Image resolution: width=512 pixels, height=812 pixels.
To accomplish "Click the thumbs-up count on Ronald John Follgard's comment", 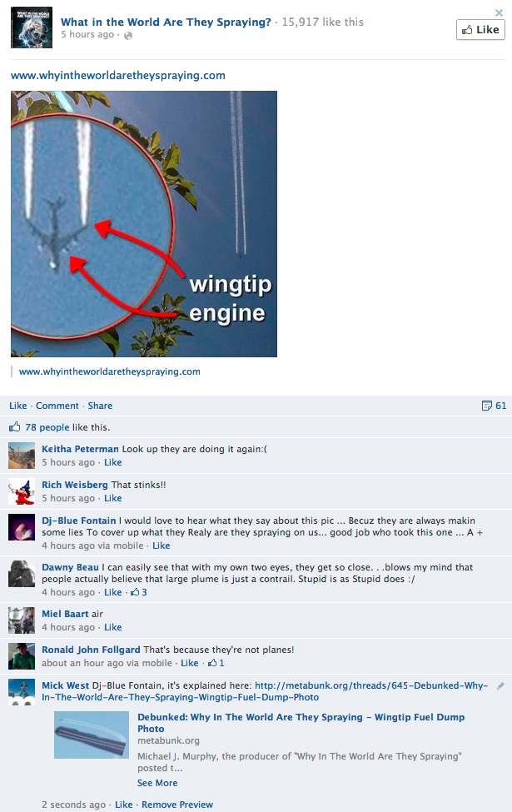I will (x=216, y=663).
